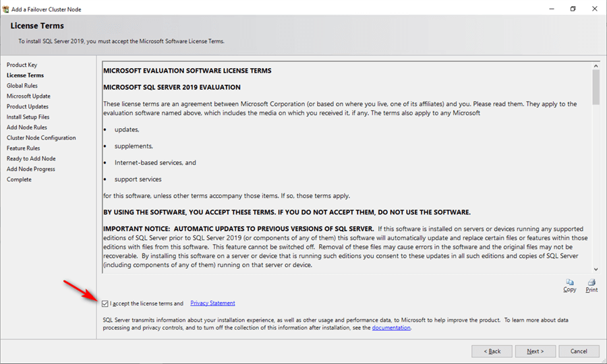Select the Ready to Add Node step
Viewport: 607px width, 364px height.
pos(31,158)
